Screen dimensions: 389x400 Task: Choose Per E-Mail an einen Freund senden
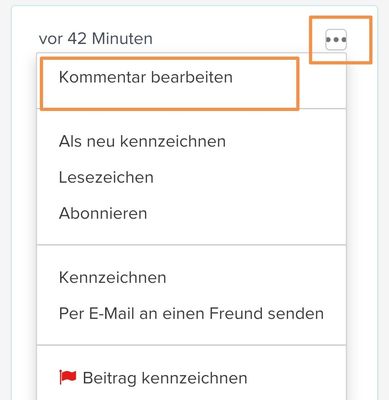pyautogui.click(x=191, y=314)
